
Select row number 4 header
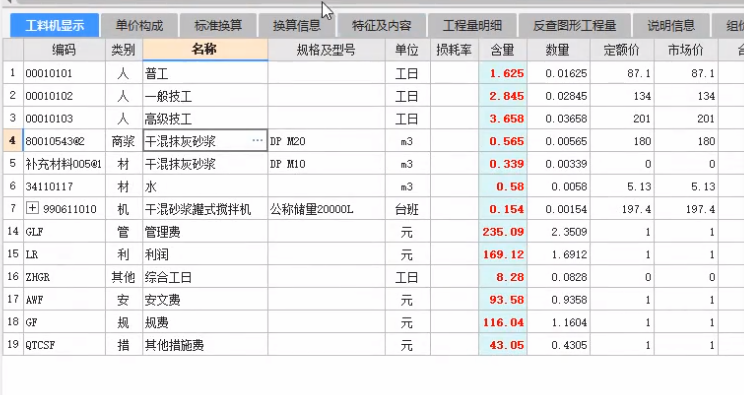tap(13, 141)
